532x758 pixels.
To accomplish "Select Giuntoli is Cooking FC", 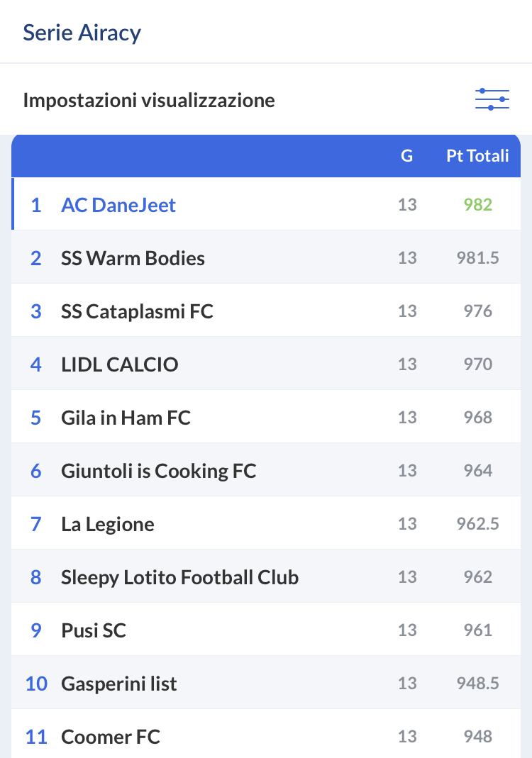I will [x=158, y=471].
